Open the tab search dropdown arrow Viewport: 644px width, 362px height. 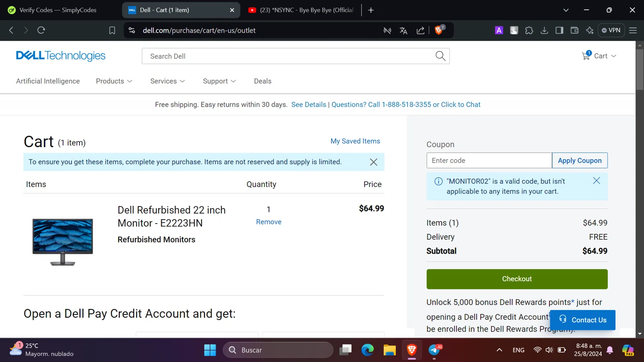566,10
